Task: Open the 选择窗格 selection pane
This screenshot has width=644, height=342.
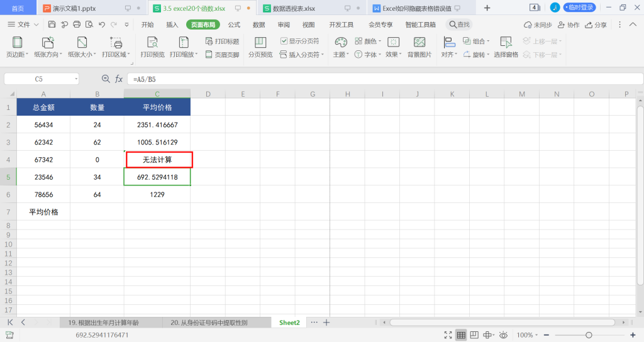Action: click(x=506, y=47)
